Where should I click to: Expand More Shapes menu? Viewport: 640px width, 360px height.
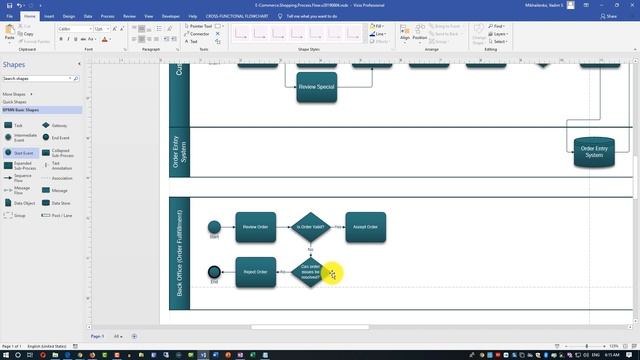[x=18, y=94]
